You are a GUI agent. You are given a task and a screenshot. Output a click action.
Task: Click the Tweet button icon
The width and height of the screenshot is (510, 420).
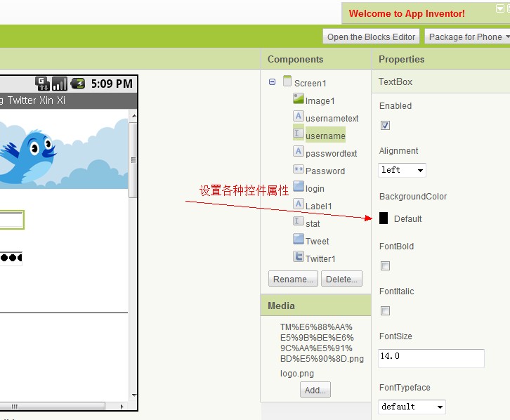[x=299, y=239]
